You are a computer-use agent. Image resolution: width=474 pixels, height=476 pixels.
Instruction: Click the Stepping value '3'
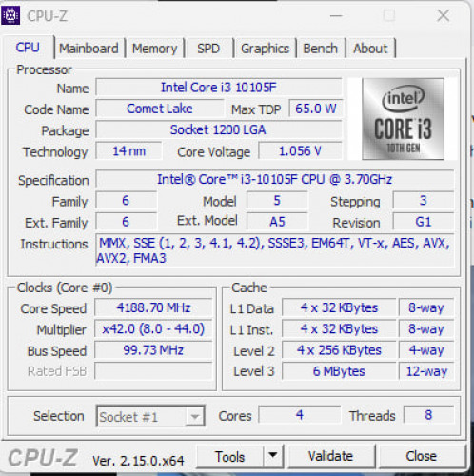click(424, 201)
